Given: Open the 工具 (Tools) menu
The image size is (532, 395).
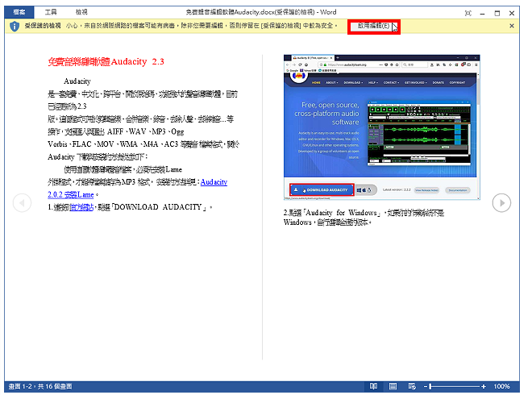Looking at the screenshot, I should pyautogui.click(x=51, y=12).
